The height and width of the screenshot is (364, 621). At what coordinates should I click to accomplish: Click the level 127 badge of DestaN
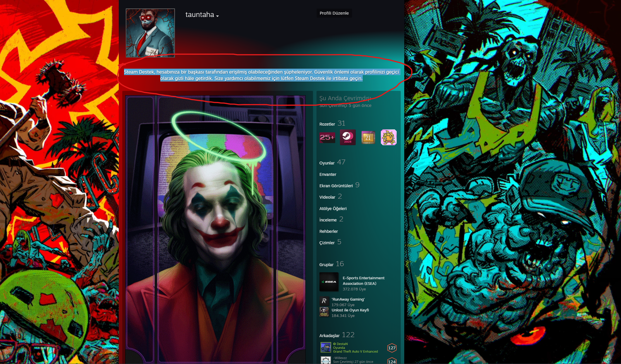pos(392,348)
